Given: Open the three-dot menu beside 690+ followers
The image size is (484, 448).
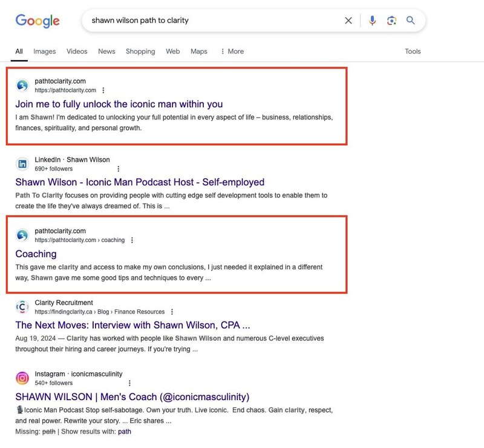Looking at the screenshot, I should pyautogui.click(x=118, y=169).
